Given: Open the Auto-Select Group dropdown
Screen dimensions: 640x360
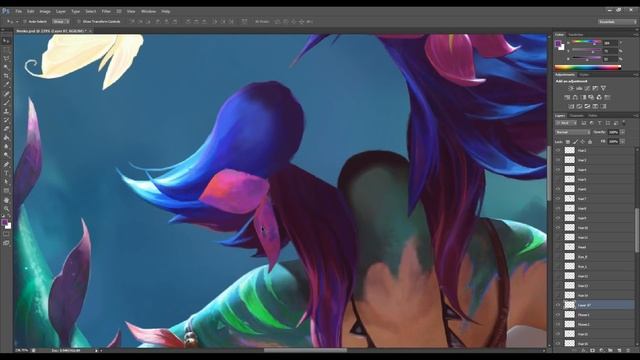Looking at the screenshot, I should pyautogui.click(x=60, y=21).
